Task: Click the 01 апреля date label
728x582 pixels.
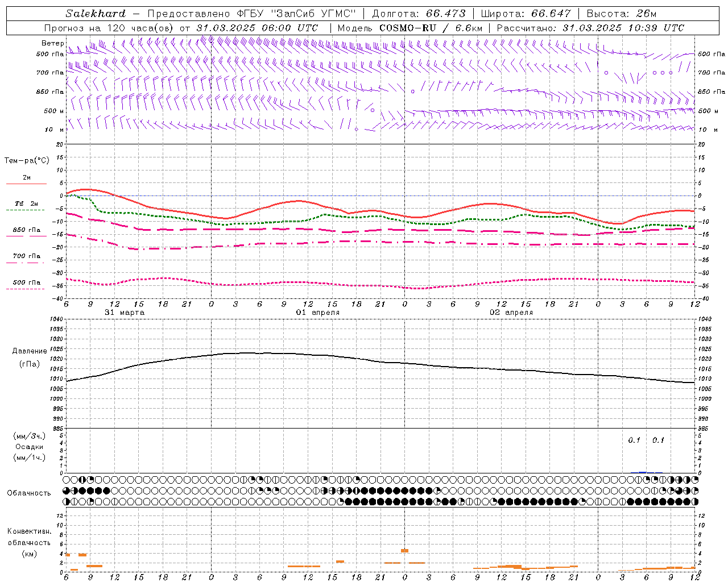Action: (x=318, y=313)
